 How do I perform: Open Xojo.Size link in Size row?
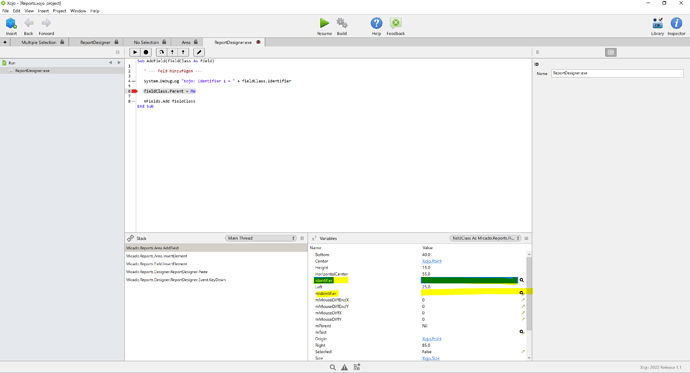click(x=431, y=358)
